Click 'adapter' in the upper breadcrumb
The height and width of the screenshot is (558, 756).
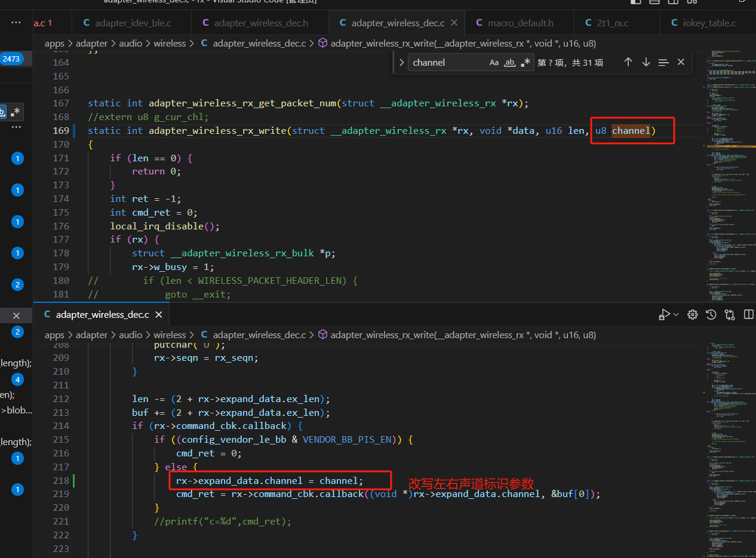[91, 43]
